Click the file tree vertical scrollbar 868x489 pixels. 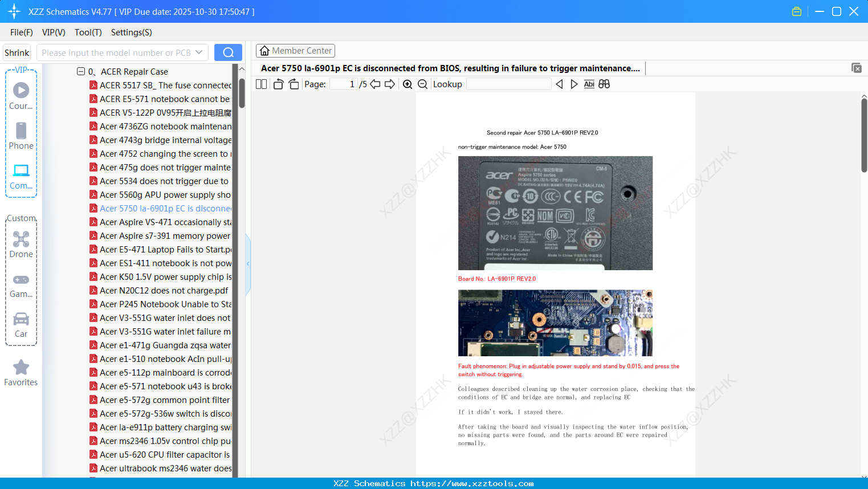pyautogui.click(x=242, y=92)
